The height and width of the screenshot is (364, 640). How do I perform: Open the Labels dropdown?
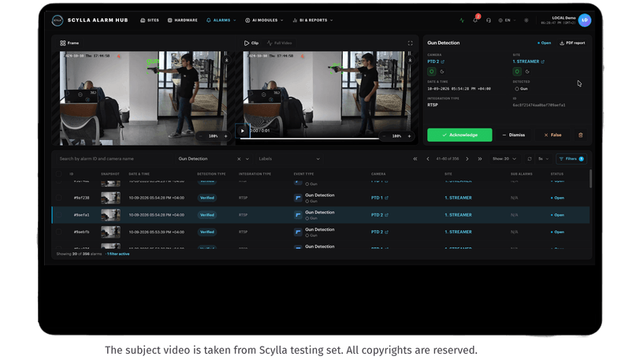289,158
